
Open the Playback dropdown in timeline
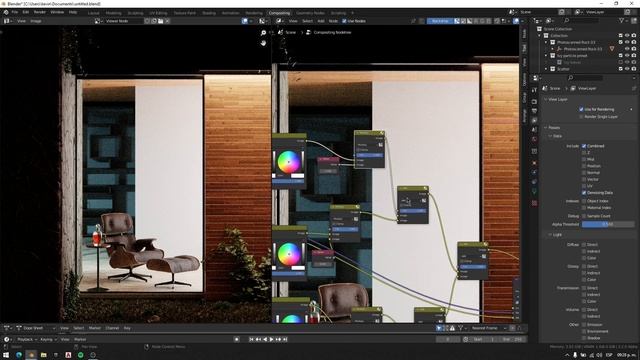tap(27, 339)
